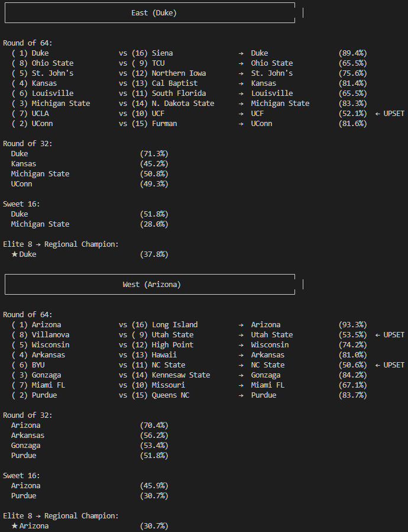Click "( 7) UCLA" seed entry
Viewport: 408px width, 532px height.
tap(30, 113)
